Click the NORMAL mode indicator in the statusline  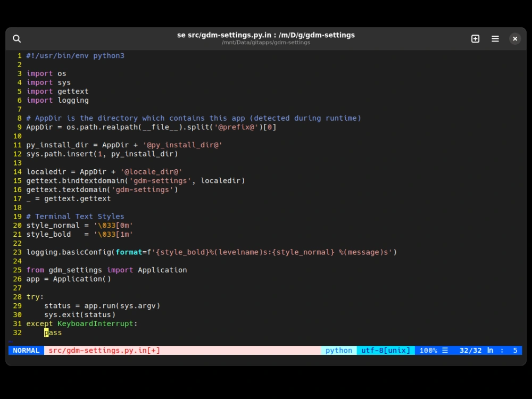[26, 351]
